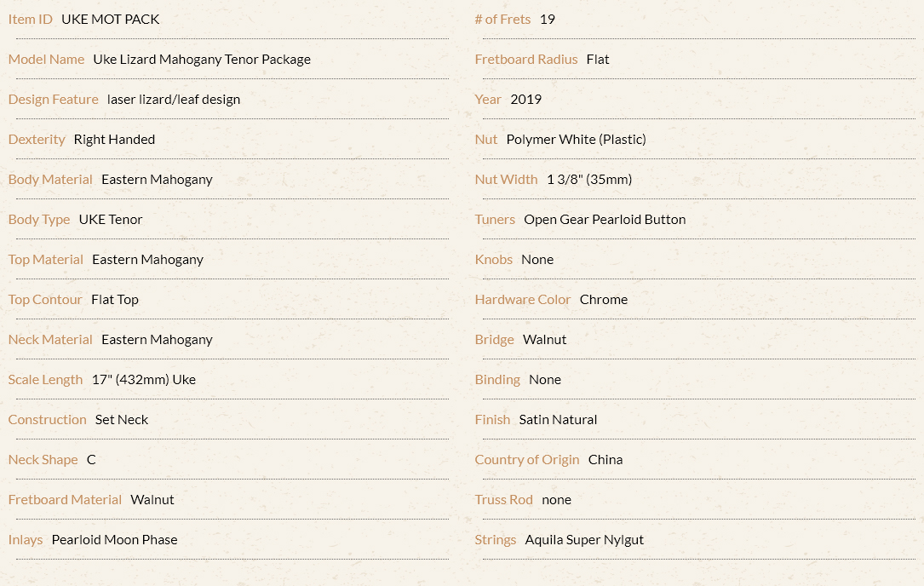Click the "Model Name" label
924x586 pixels.
click(46, 60)
